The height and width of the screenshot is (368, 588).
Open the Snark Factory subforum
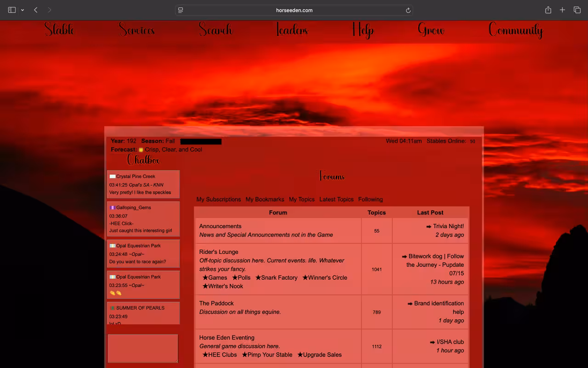point(277,278)
